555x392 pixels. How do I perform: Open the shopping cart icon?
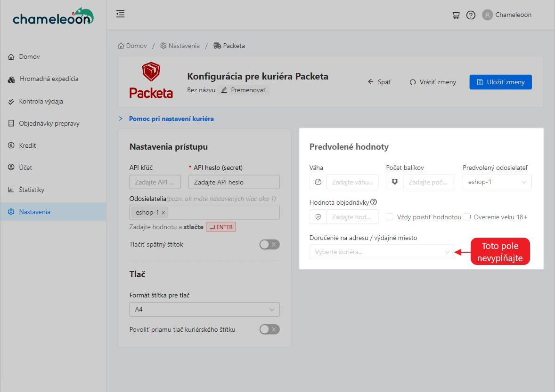pos(456,15)
